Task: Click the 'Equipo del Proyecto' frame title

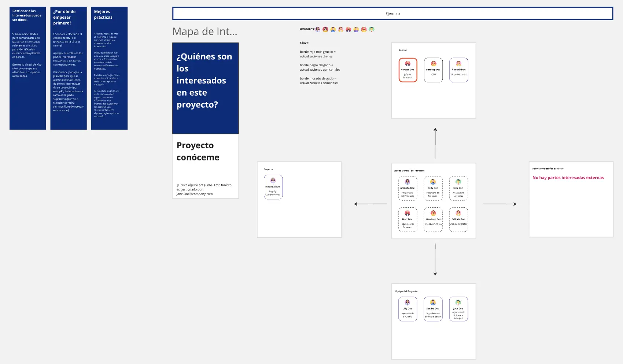Action: tap(406, 291)
